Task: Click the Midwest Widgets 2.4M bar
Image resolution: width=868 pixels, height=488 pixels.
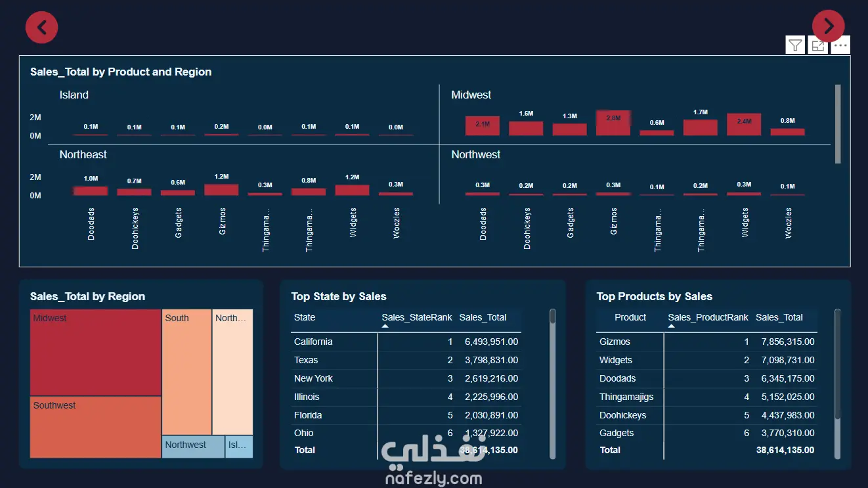Action: [744, 125]
